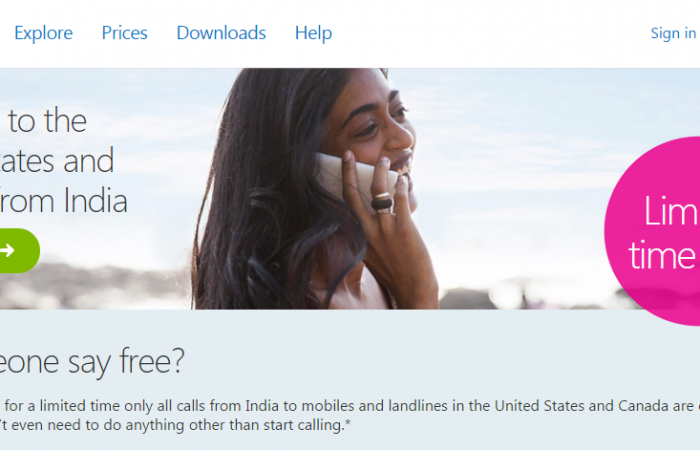Open the Explore menu item
700x450 pixels.
[43, 33]
